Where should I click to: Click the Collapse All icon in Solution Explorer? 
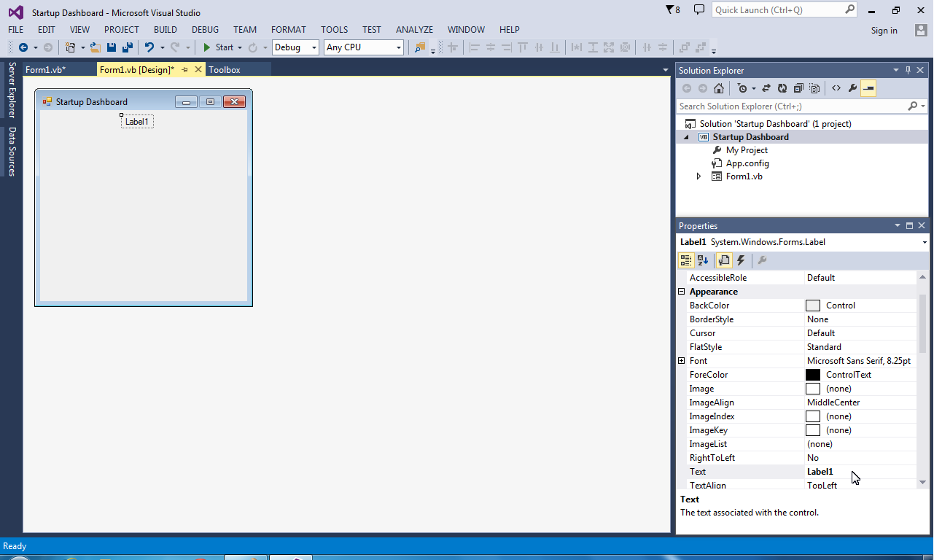(798, 88)
